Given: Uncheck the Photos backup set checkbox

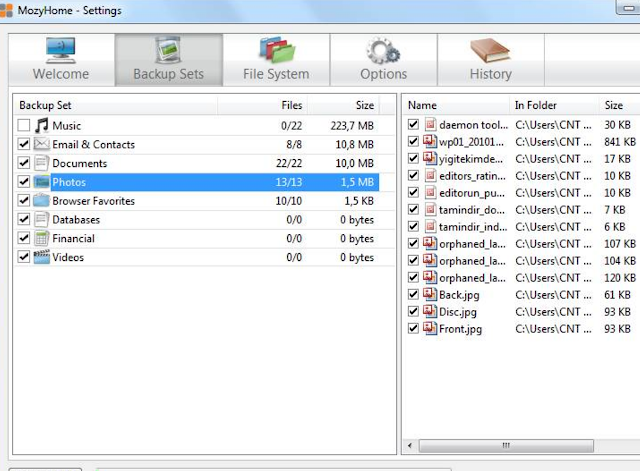Looking at the screenshot, I should point(24,181).
